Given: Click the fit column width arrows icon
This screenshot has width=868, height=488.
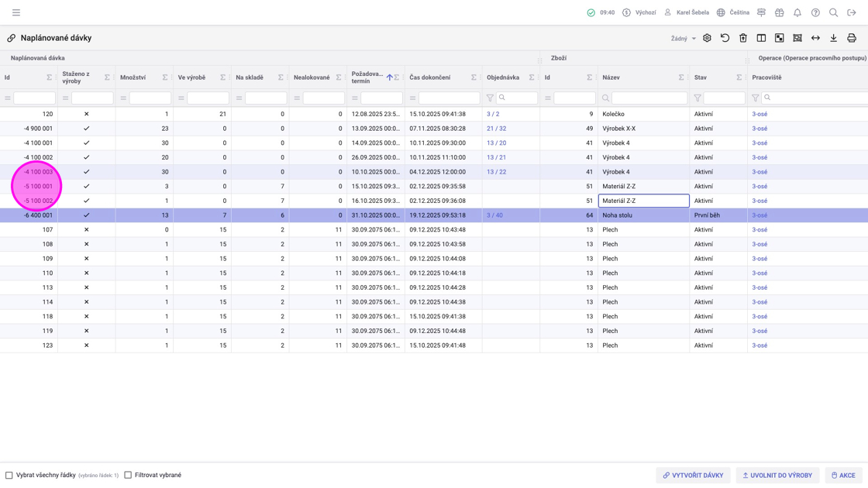Looking at the screenshot, I should (x=815, y=38).
